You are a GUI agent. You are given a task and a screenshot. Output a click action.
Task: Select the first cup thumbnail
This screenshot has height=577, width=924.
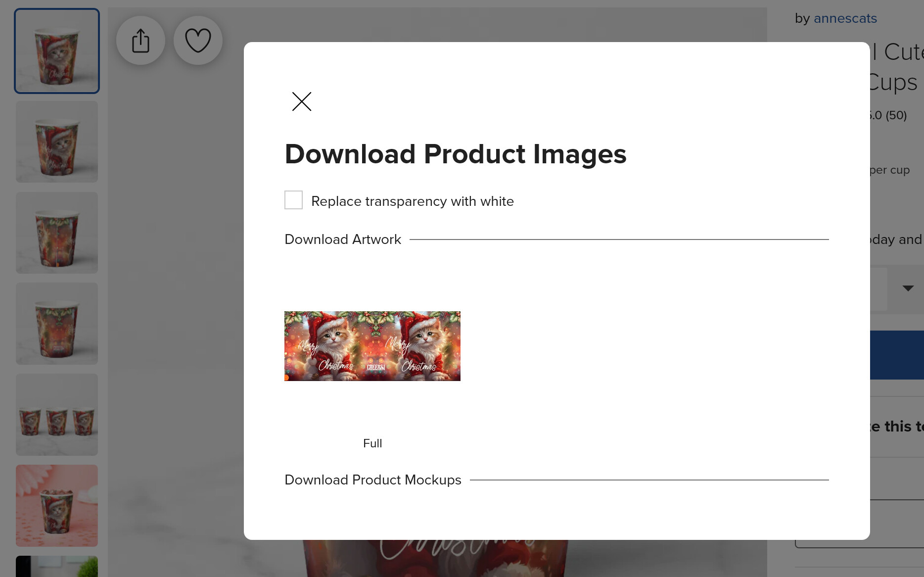click(57, 51)
